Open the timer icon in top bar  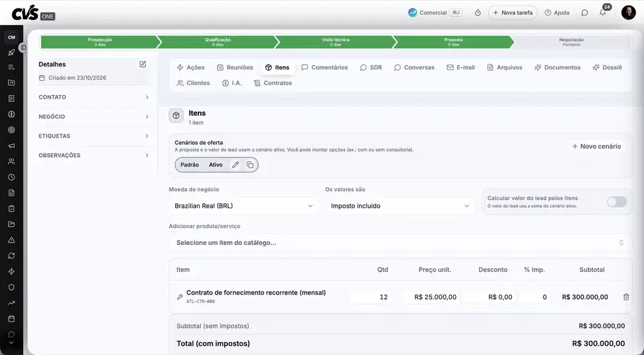click(x=478, y=13)
